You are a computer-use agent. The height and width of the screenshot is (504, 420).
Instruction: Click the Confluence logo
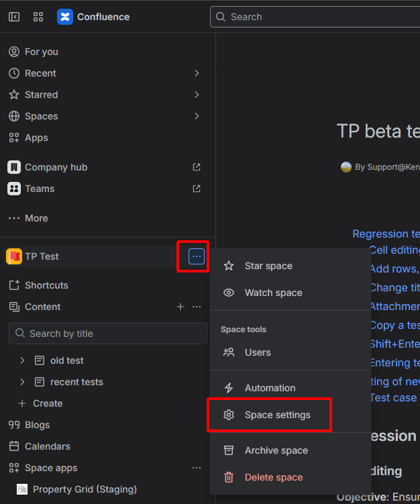tap(65, 17)
